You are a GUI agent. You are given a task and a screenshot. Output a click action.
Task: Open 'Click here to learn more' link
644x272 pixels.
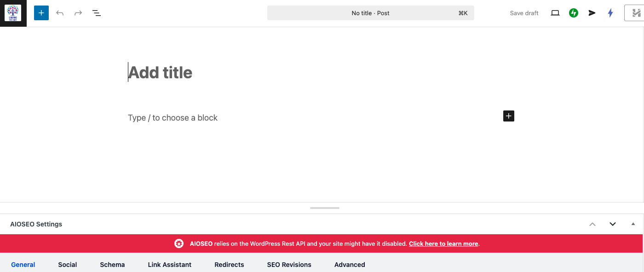pyautogui.click(x=443, y=243)
